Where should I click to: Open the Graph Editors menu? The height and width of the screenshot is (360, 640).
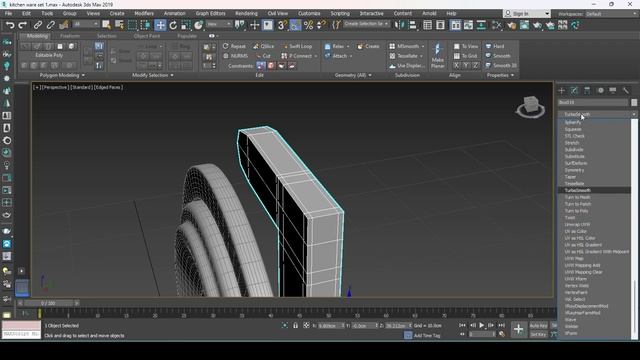point(210,13)
